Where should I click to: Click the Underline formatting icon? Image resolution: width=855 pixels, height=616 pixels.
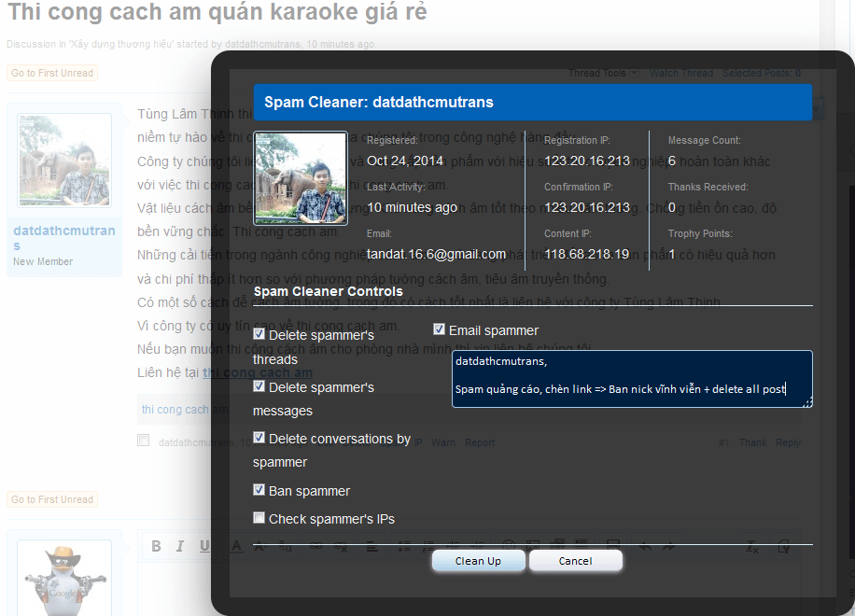[204, 546]
